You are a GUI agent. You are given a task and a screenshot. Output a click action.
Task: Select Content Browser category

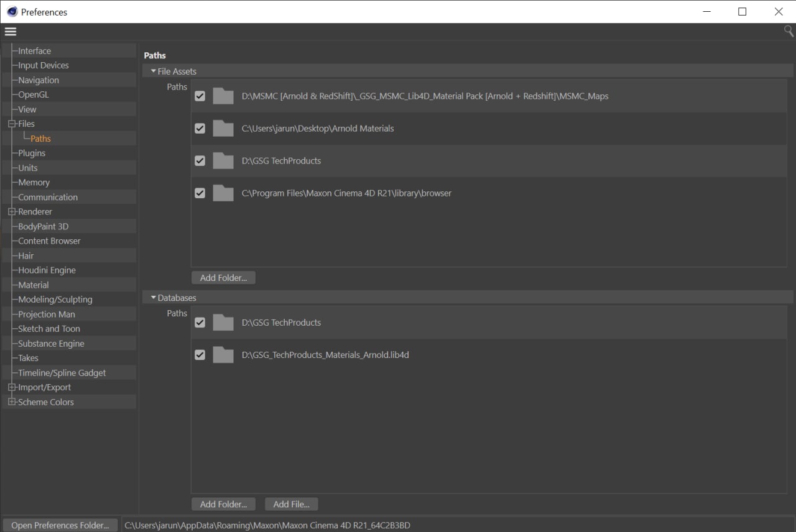coord(49,241)
